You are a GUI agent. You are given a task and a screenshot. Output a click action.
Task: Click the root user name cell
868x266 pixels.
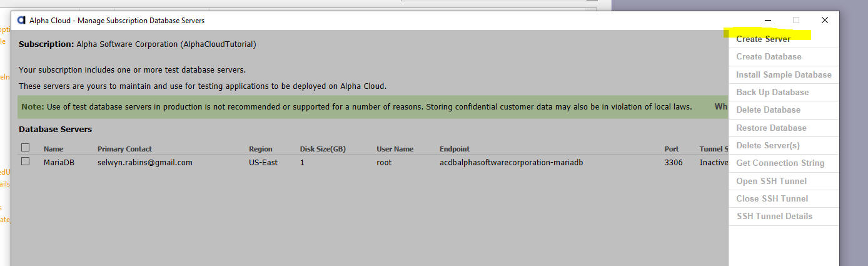[384, 162]
